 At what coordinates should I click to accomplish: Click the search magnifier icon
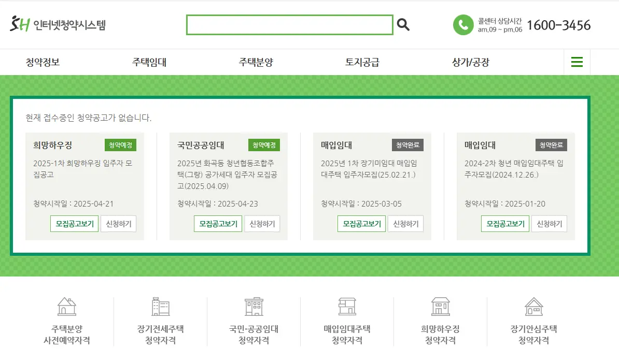(403, 24)
